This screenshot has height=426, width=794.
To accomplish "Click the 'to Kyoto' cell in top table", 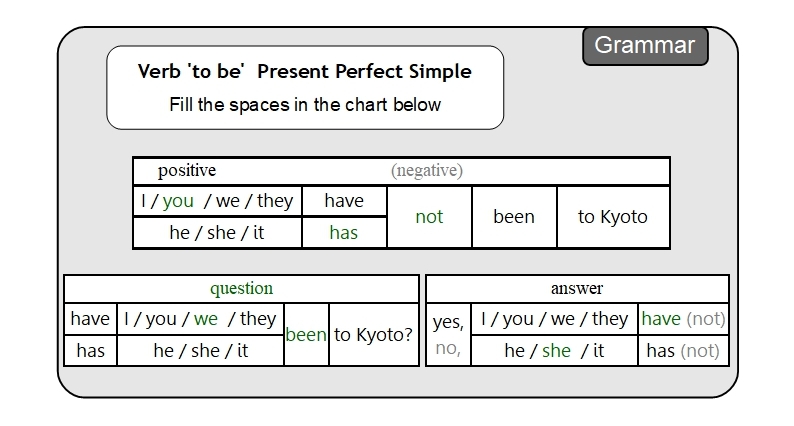I will 612,217.
